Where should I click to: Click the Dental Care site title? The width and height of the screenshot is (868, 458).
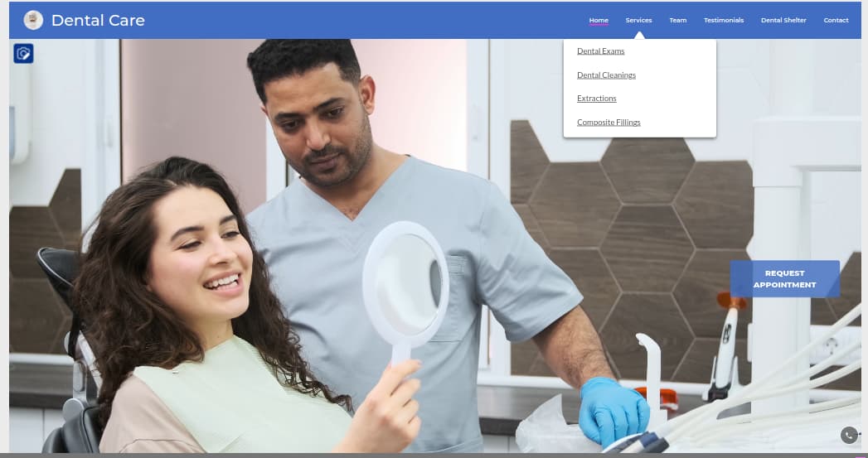click(98, 20)
